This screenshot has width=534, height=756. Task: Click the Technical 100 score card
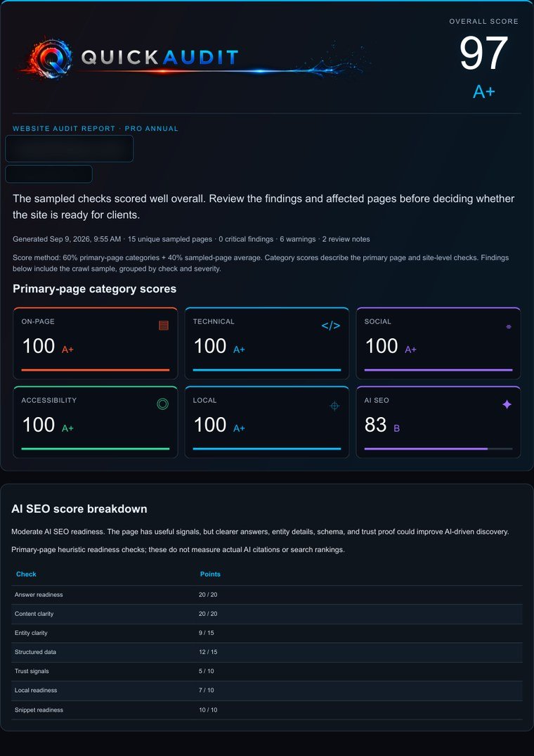pyautogui.click(x=267, y=343)
